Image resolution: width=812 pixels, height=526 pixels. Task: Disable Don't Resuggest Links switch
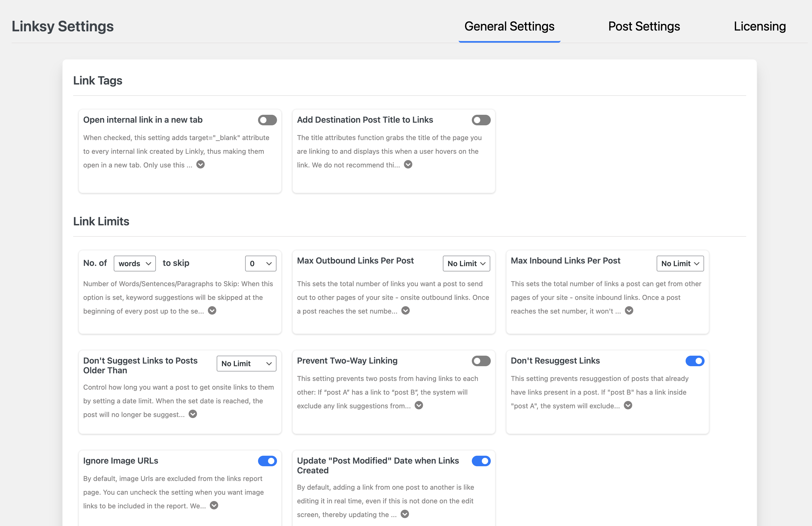695,361
